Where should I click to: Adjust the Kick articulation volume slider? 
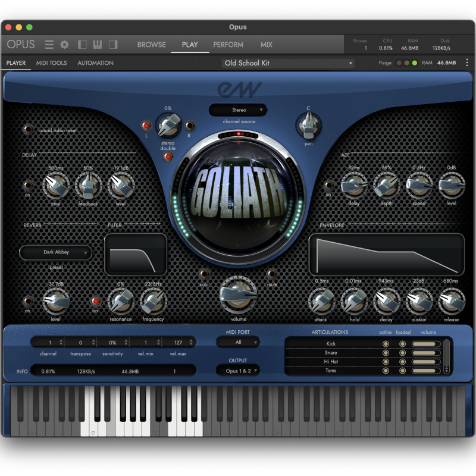pos(426,344)
